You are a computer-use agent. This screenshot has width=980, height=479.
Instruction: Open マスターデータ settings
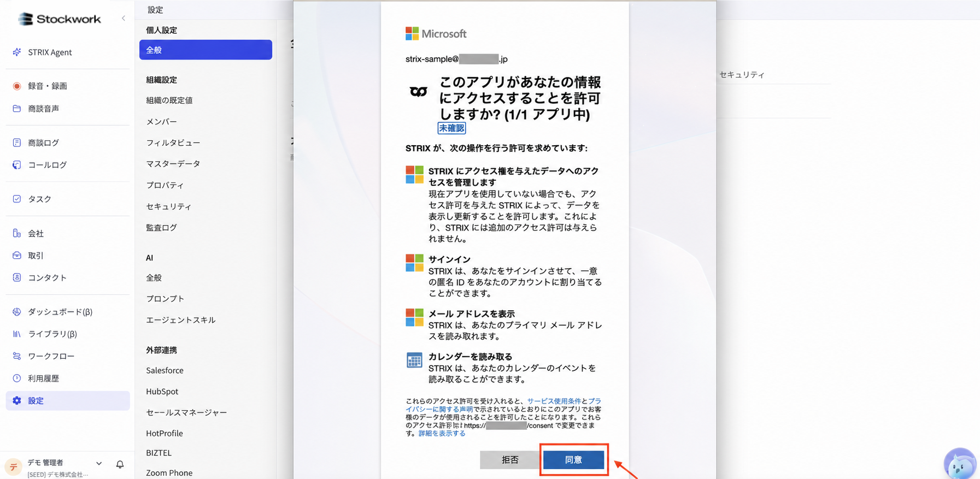173,164
